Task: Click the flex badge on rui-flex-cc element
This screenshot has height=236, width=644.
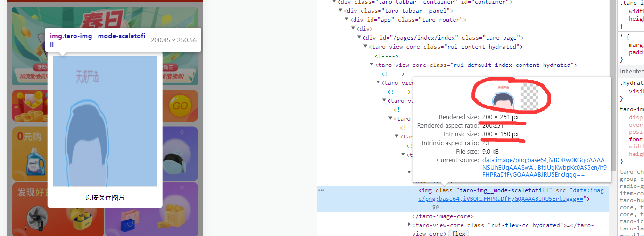Action: click(458, 233)
